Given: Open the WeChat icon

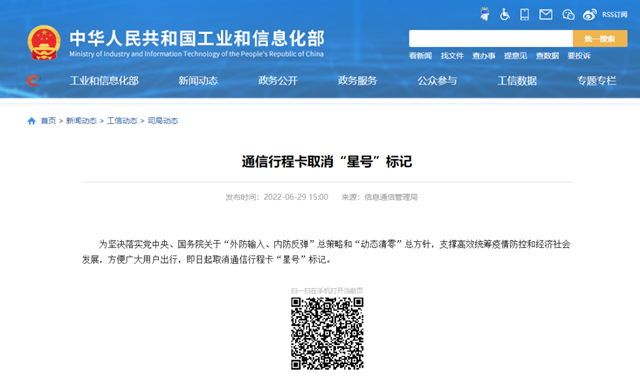Looking at the screenshot, I should (x=568, y=15).
